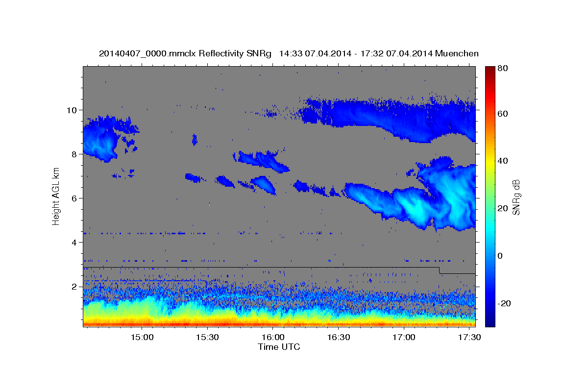Click the 'Time UTC' axis label
588x392 pixels.
tap(279, 347)
